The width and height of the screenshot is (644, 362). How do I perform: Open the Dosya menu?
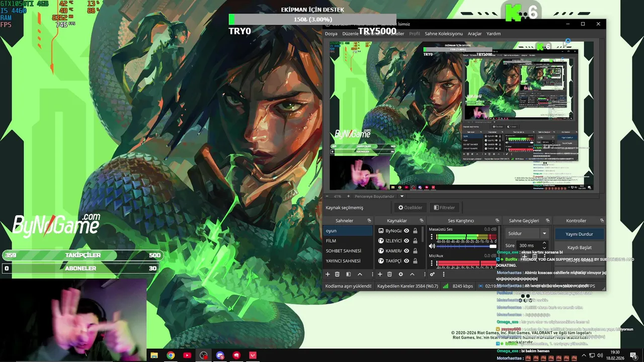331,34
